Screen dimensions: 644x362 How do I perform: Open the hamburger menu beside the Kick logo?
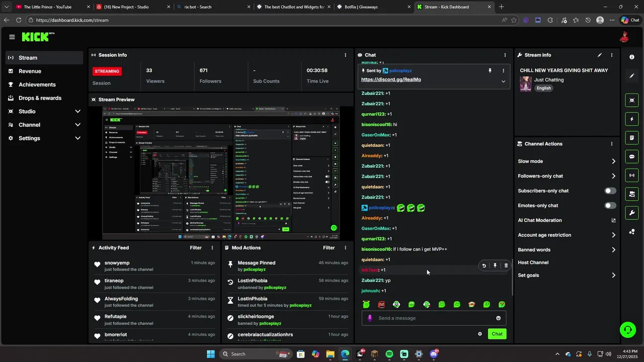[12, 37]
